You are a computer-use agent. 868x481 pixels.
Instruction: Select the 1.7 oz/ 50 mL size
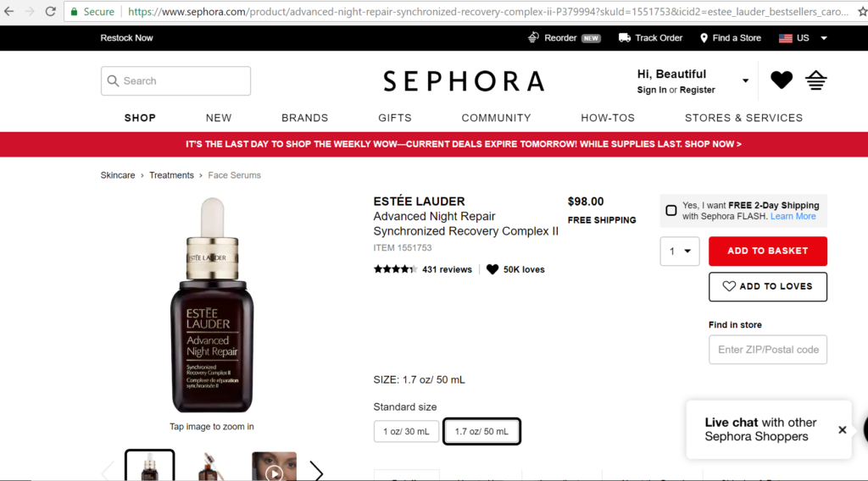481,431
